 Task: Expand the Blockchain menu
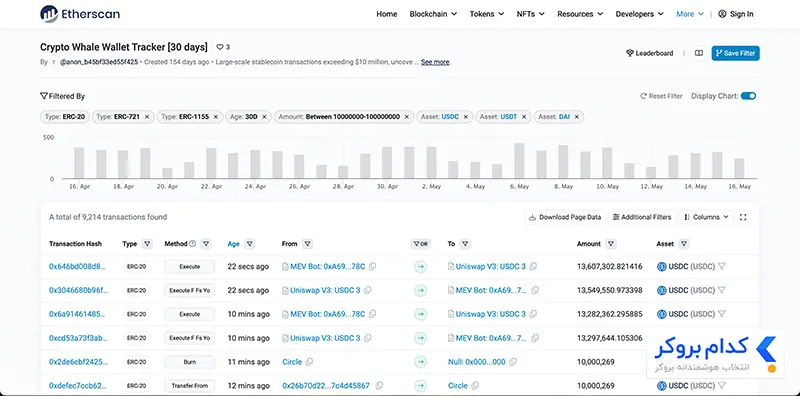pyautogui.click(x=433, y=14)
